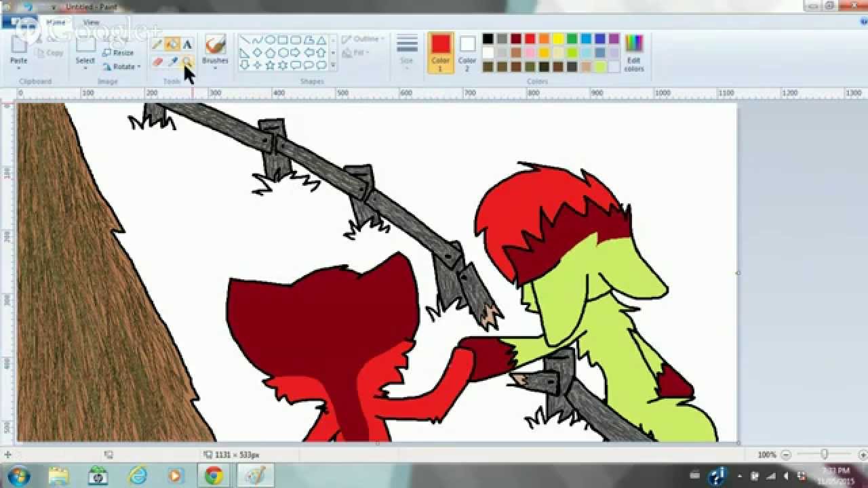Activate the Color 2 background button
The width and height of the screenshot is (868, 488).
[467, 52]
